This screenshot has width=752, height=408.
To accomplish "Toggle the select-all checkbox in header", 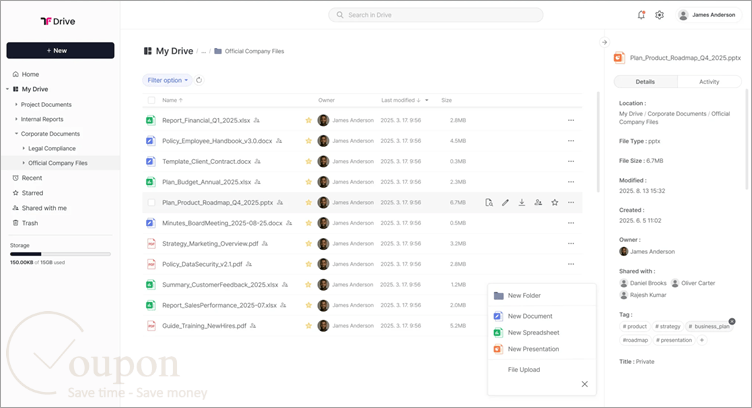I will (152, 100).
